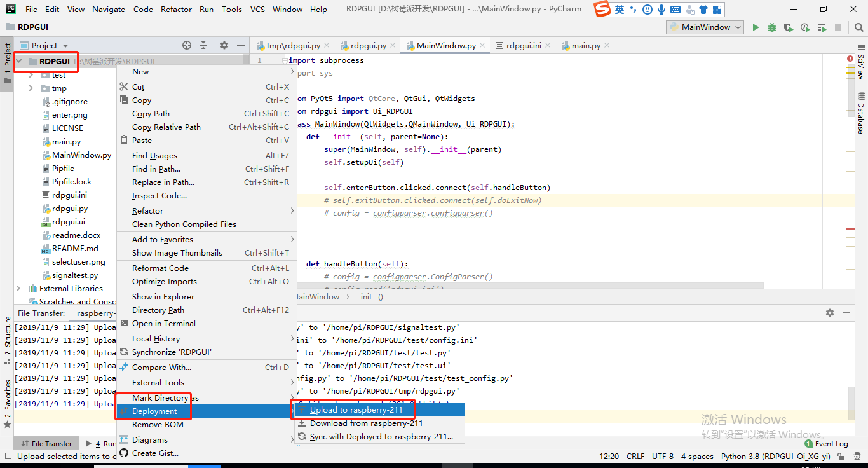Open the VCS menu
The width and height of the screenshot is (868, 468).
click(x=257, y=9)
